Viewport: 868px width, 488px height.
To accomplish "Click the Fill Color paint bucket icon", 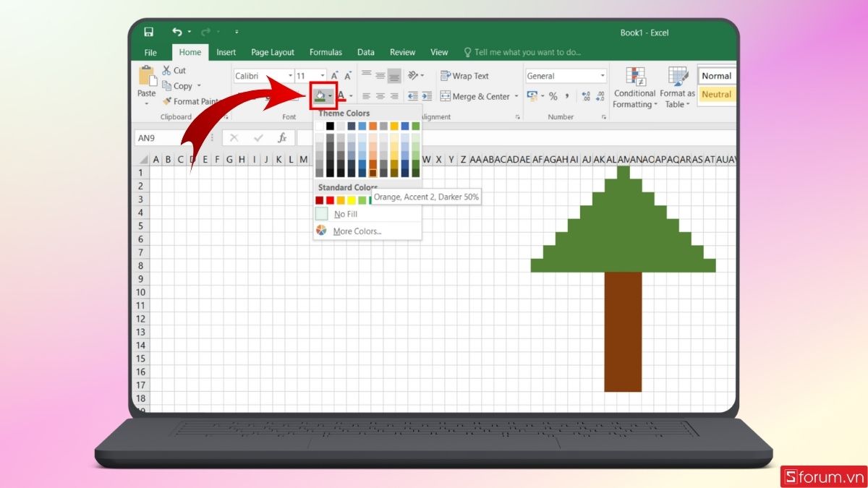I will pos(320,96).
